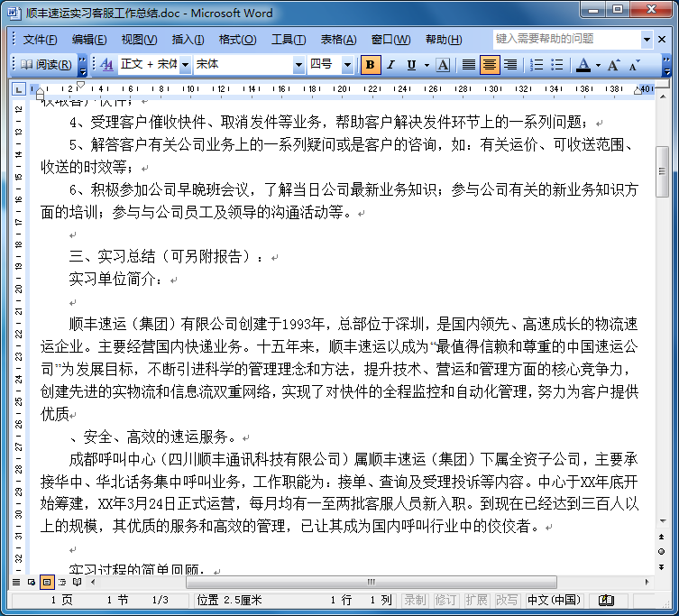Click the line 实习单位简介：
Viewport: 679px width, 616px height.
coord(116,279)
